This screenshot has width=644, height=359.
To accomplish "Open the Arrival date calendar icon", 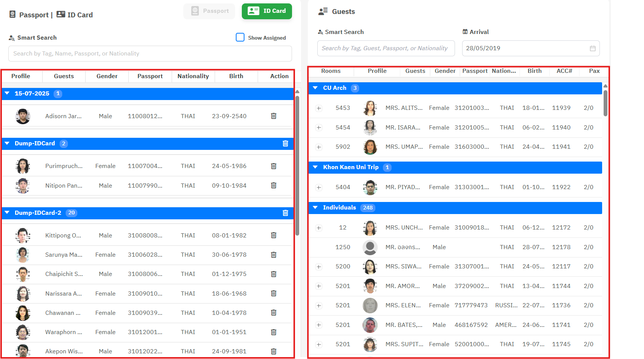I will pos(592,48).
